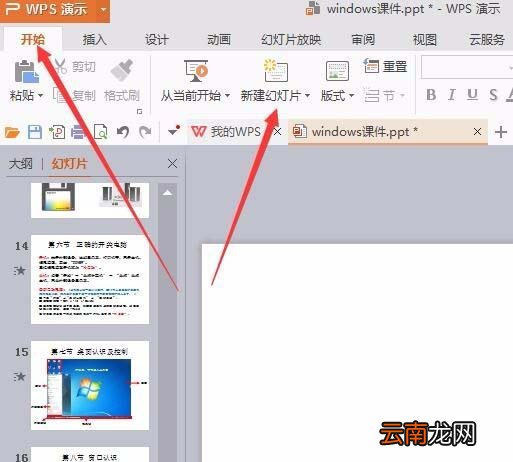Click the Print Preview icon
This screenshot has height=462, width=513.
[x=100, y=132]
